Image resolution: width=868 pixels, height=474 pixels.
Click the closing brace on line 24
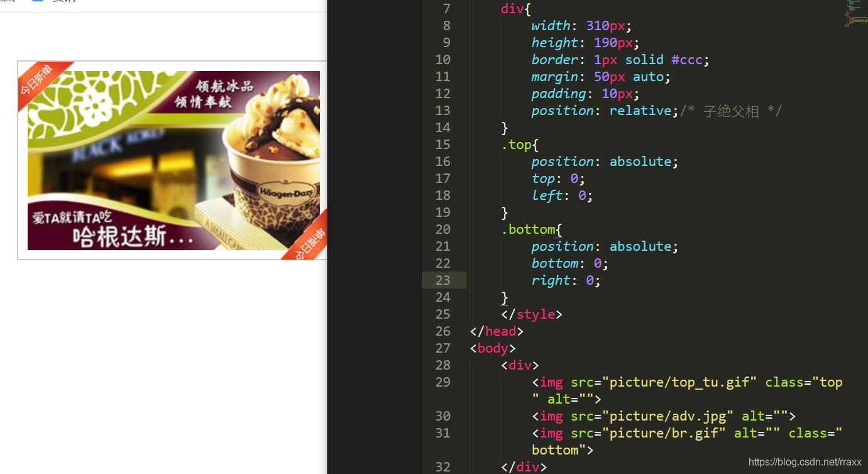(505, 297)
